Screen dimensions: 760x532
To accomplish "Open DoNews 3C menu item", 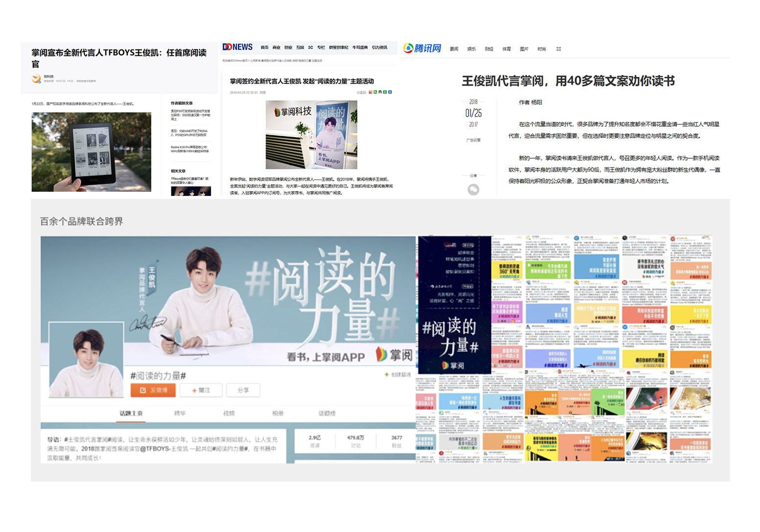I will coord(310,48).
